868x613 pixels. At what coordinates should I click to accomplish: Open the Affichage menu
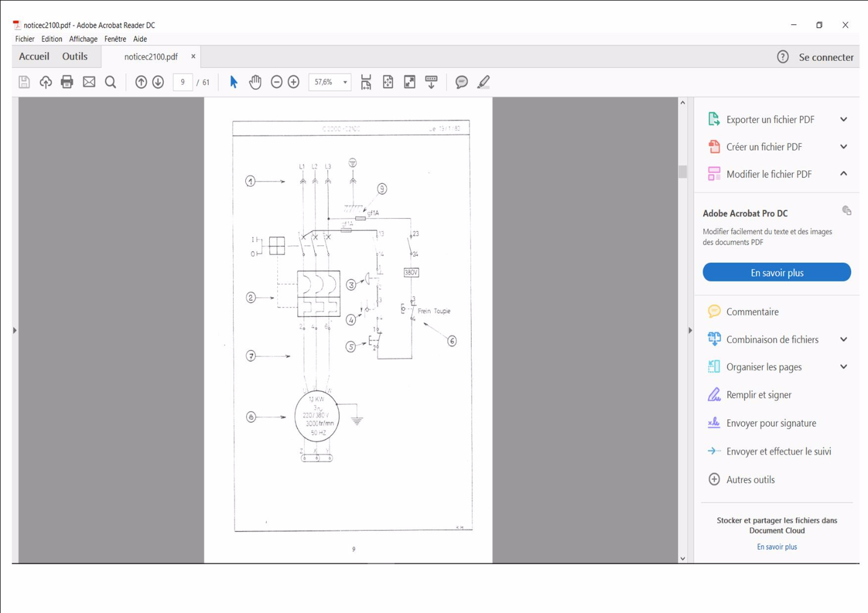[83, 39]
